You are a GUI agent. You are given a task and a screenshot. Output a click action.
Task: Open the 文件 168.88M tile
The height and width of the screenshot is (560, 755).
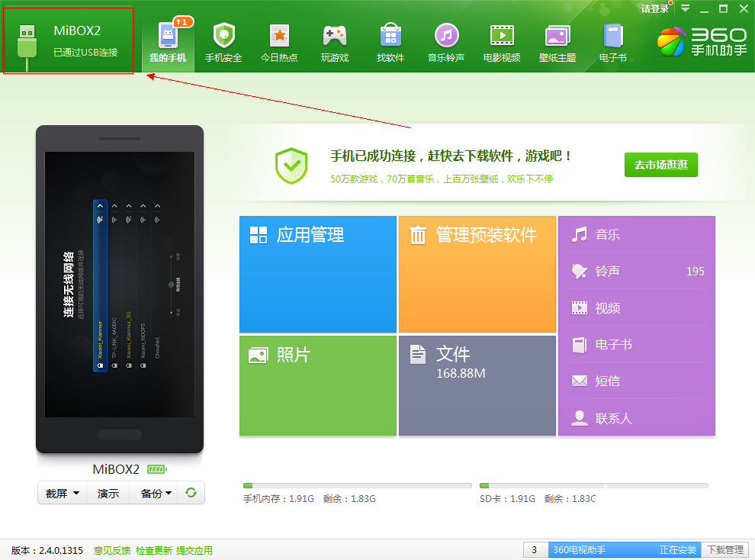coord(477,385)
